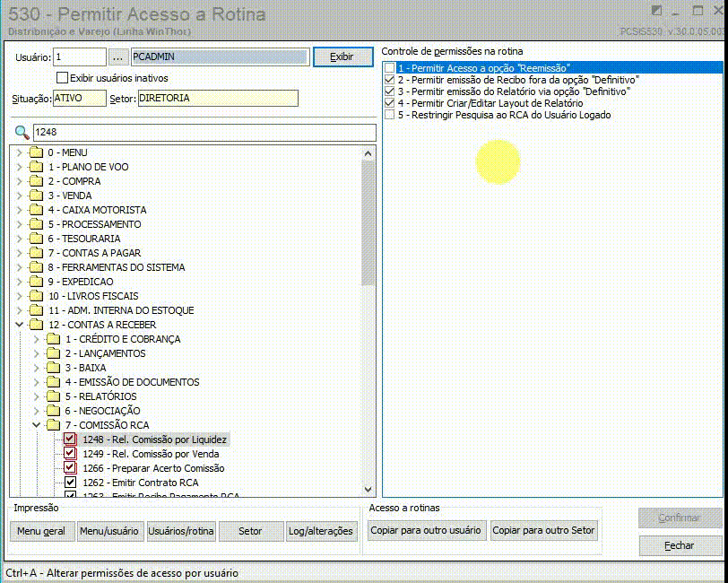Screen dimensions: 728x583
Task: Click the folder icon for 0 - MENU
Action: [x=36, y=152]
